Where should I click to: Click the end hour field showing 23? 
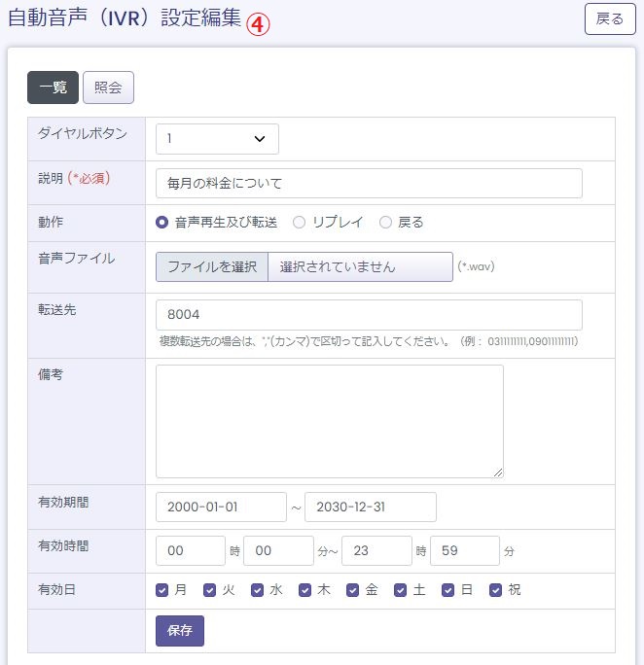[x=376, y=551]
